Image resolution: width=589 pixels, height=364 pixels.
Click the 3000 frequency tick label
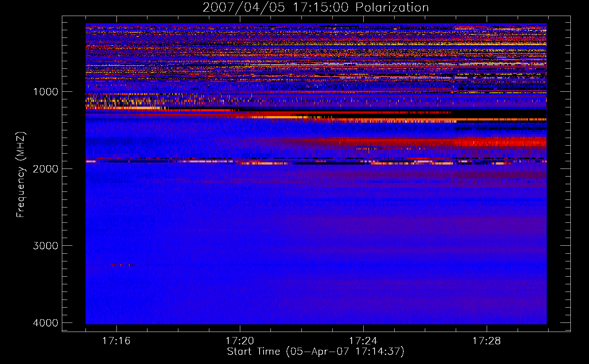46,246
